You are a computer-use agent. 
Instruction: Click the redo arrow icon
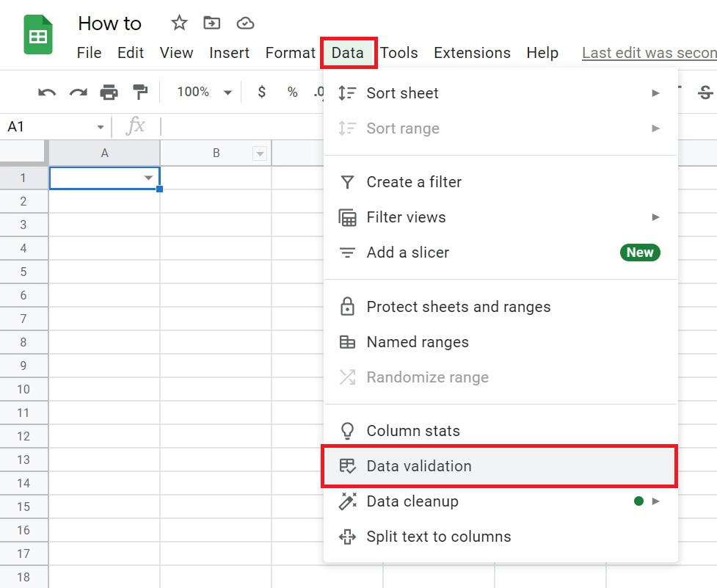pos(78,92)
